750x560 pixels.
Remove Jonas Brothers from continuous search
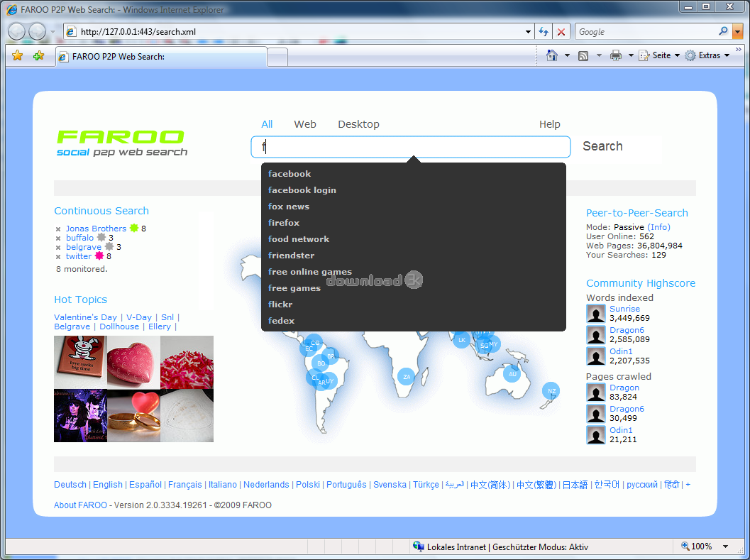point(58,229)
